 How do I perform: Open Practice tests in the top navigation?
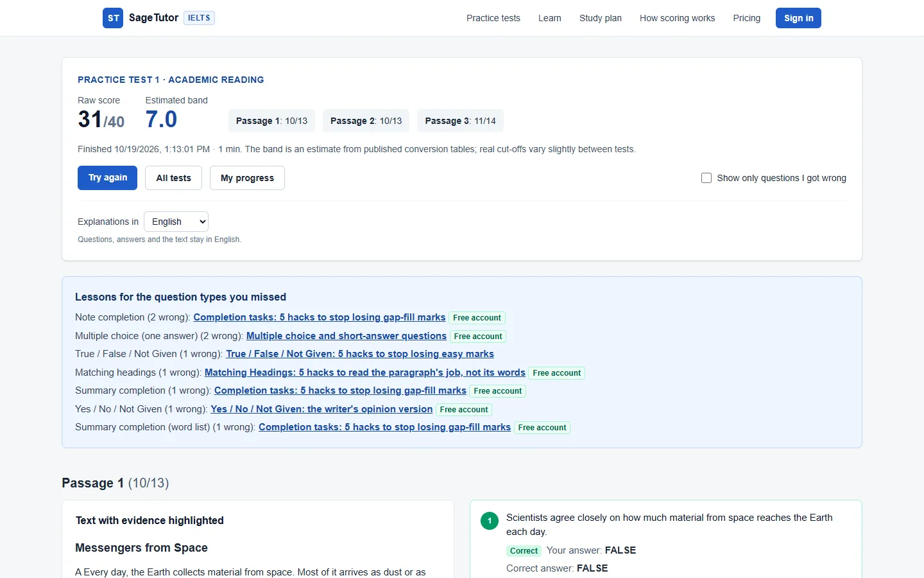(493, 18)
